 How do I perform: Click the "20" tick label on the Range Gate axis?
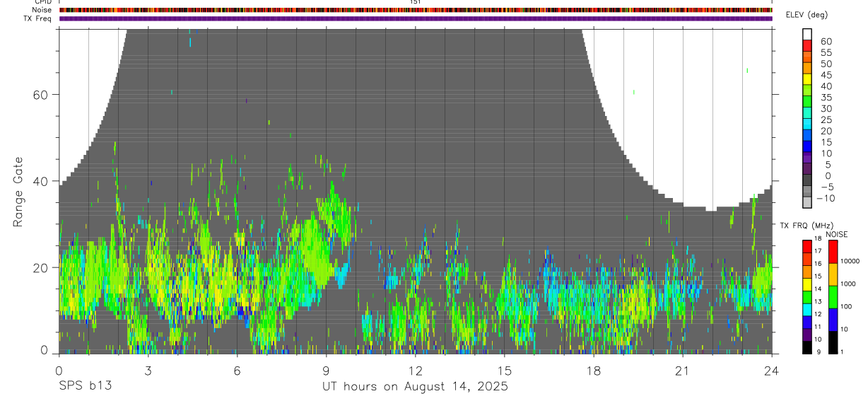point(40,267)
